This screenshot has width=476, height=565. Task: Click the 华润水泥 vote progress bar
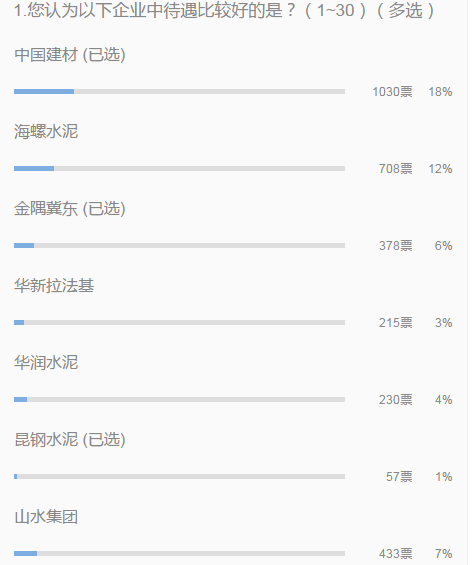coord(179,399)
